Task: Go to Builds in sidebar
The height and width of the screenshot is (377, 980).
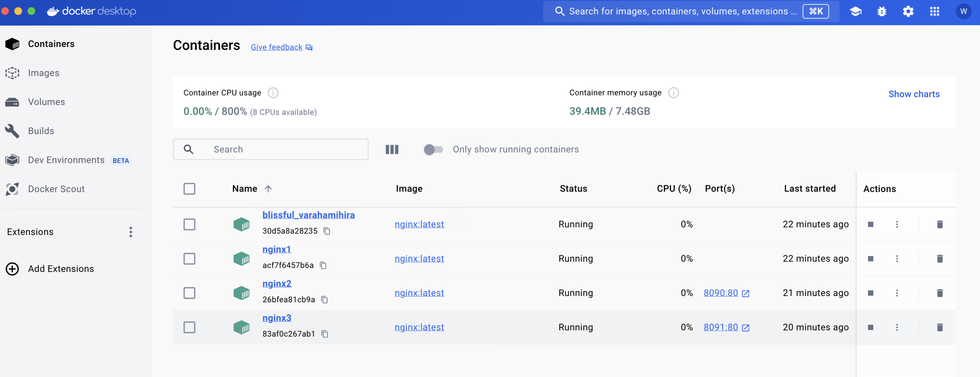Action: coord(41,131)
